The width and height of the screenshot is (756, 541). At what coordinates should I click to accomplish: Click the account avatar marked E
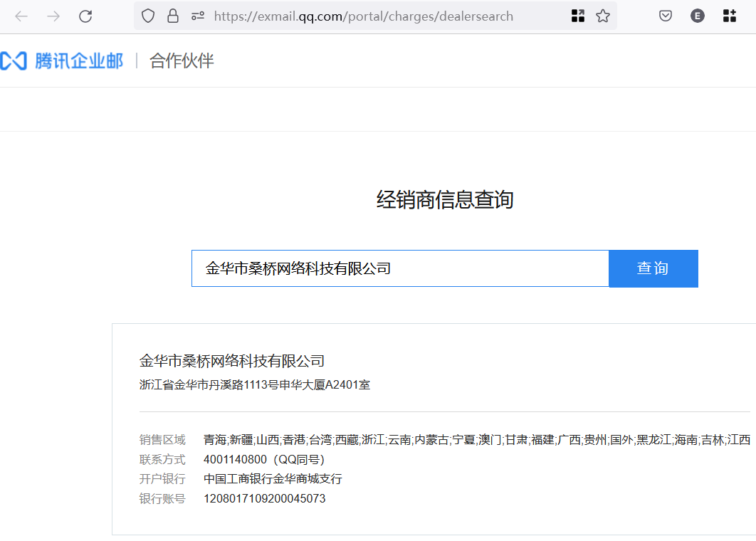697,16
